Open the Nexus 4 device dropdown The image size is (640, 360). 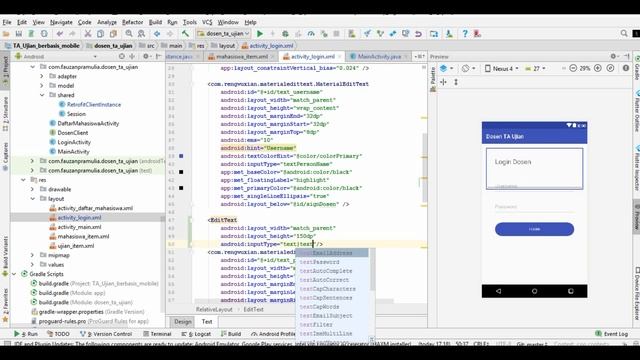tap(502, 69)
